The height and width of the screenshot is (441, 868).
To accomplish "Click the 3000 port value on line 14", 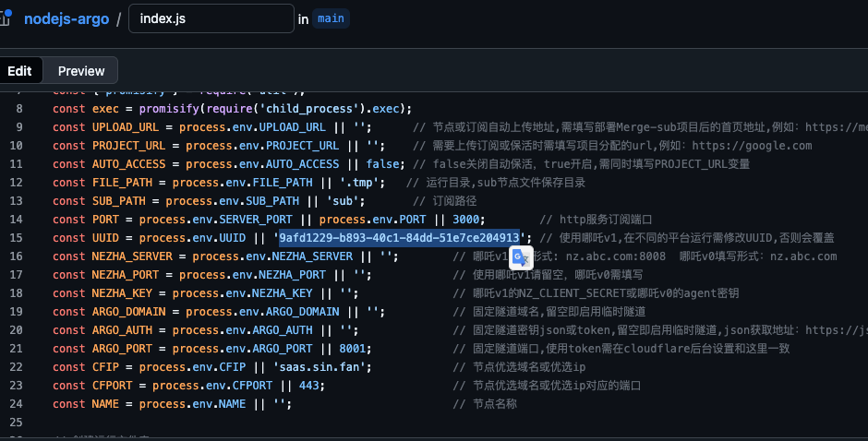I will point(464,220).
